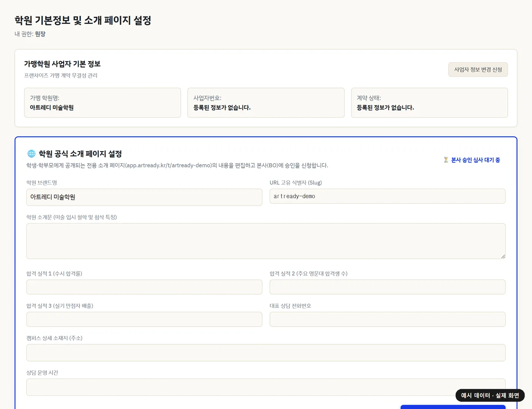Click the 학원 기본정보 및 소개 페이지 설정 heading
Screen dimensions: 532x409
(83, 20)
